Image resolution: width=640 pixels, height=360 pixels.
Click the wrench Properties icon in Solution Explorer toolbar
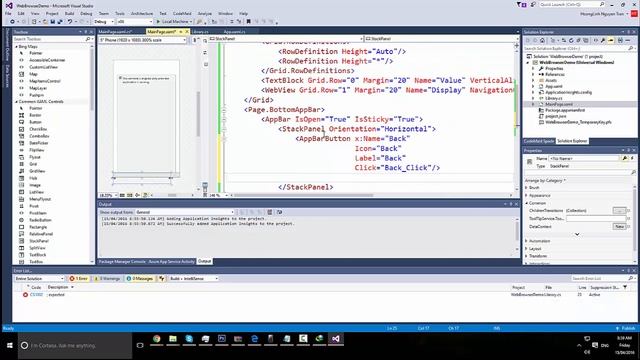click(603, 40)
